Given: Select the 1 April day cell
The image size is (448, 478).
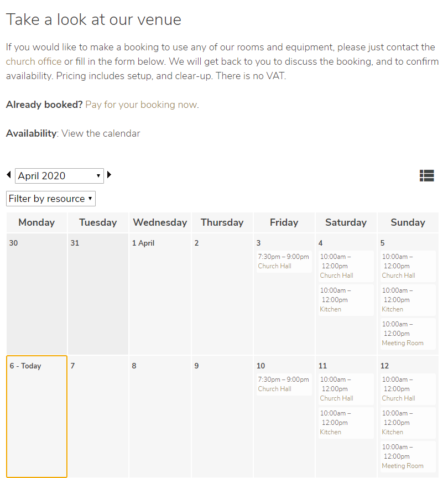Looking at the screenshot, I should pyautogui.click(x=159, y=293).
